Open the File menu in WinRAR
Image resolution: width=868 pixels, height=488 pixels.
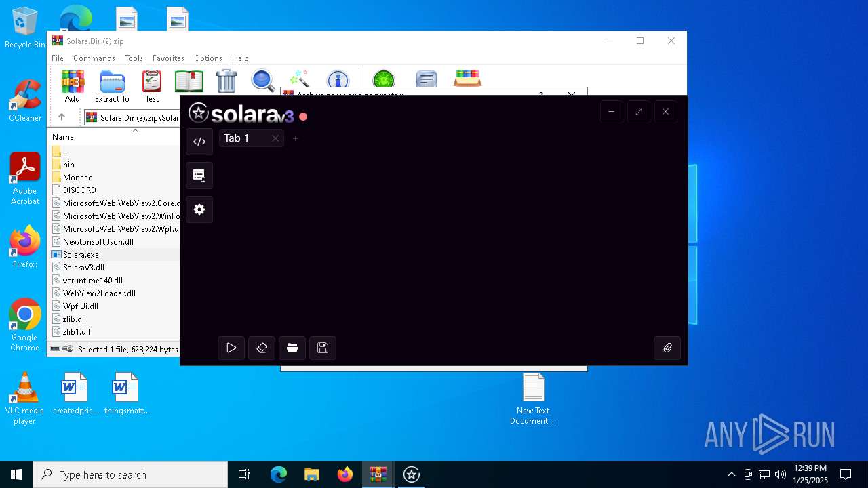[x=58, y=58]
